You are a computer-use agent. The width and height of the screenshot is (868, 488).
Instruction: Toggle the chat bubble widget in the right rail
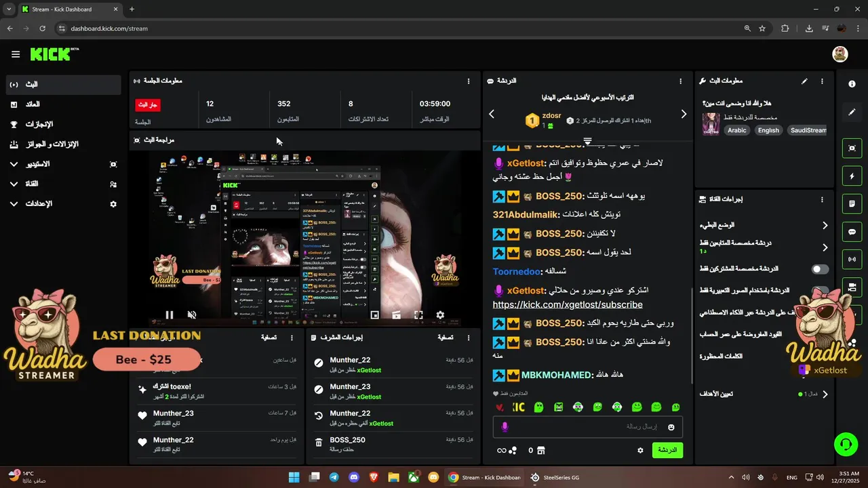tap(852, 232)
